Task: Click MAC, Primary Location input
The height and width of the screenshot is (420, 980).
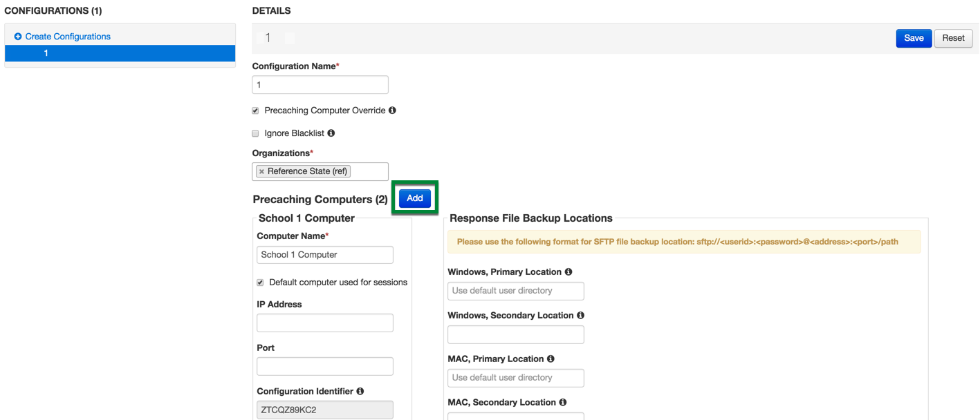Action: click(516, 378)
